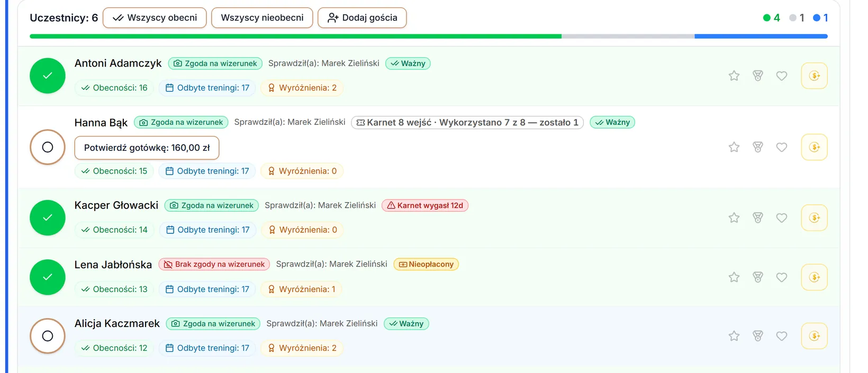Click 'Wyróżnienia: 1' chip
The height and width of the screenshot is (373, 868).
(x=302, y=289)
